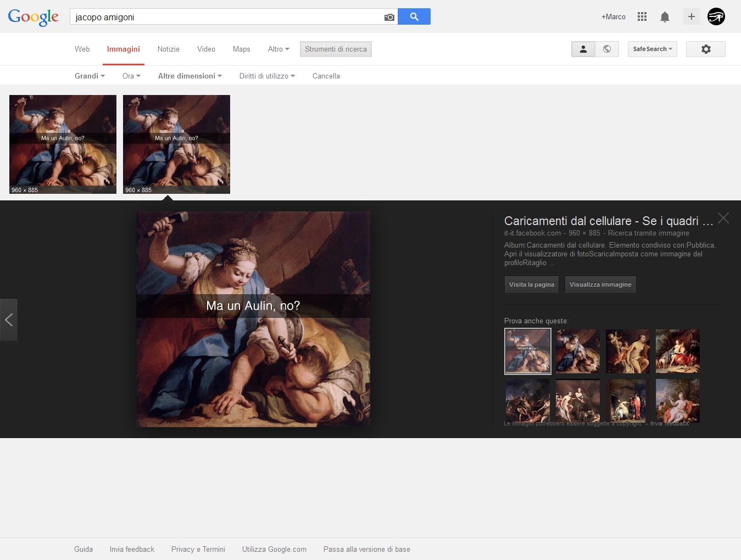This screenshot has width=741, height=560.
Task: Select second related thumbnail in bottom row
Action: 578,401
